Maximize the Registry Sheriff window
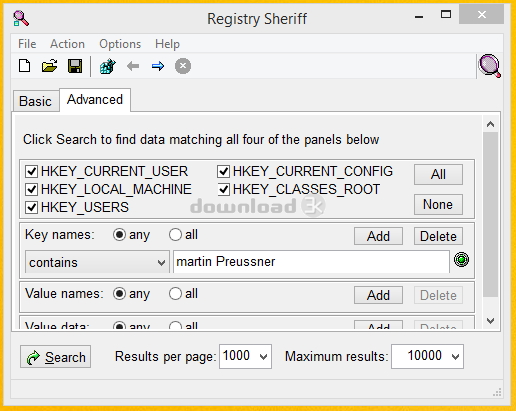 tap(446, 14)
